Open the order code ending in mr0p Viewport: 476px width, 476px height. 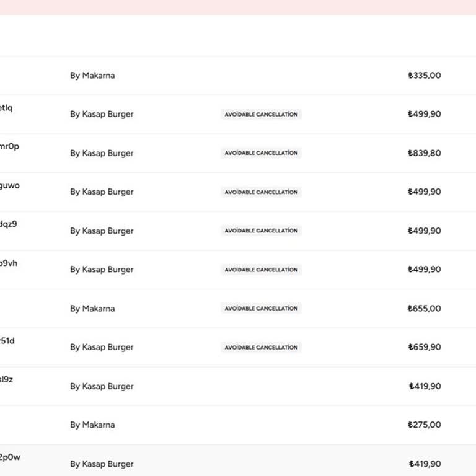pos(9,147)
